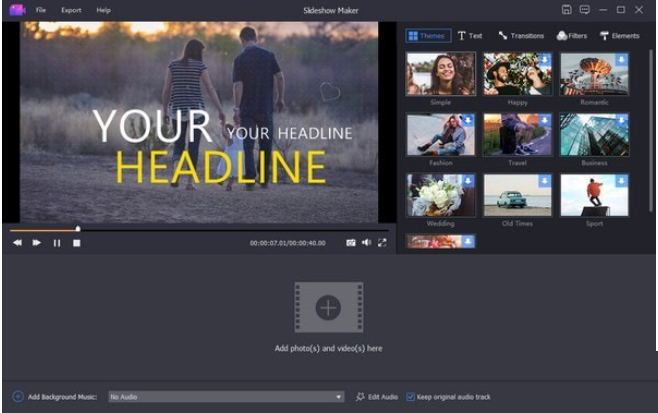Viewport: 658px width, 413px height.
Task: Toggle Keep original audio track checkbox
Action: (411, 397)
